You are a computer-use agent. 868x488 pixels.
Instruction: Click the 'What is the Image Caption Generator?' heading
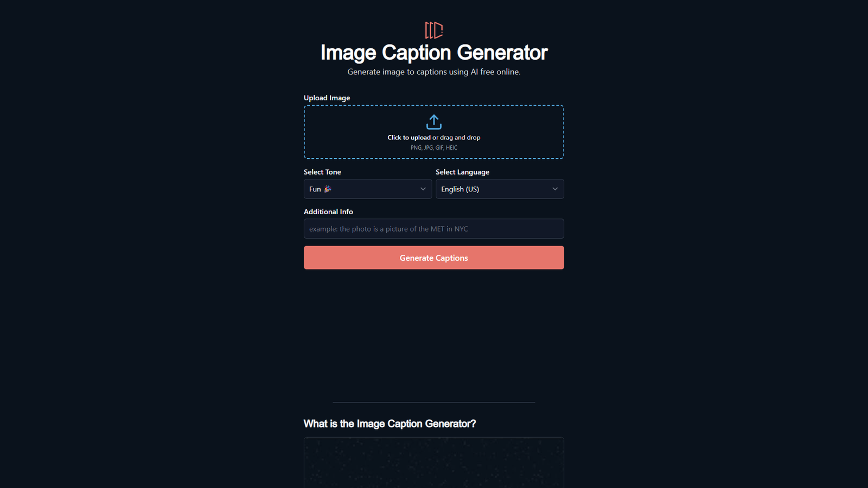(x=390, y=423)
